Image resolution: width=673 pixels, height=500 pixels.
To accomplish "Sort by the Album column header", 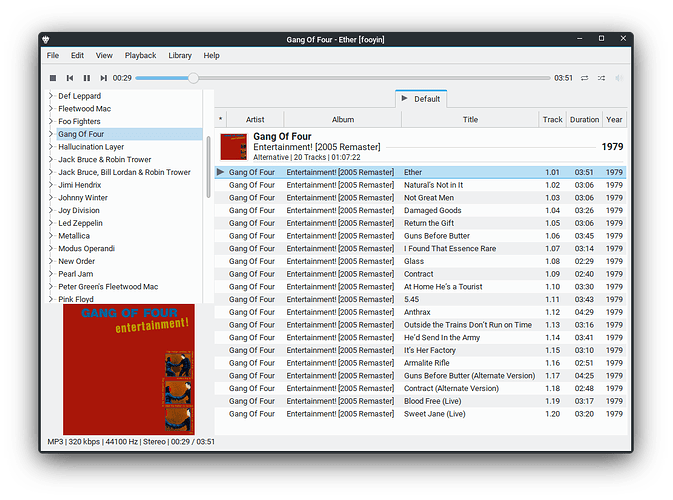I will pyautogui.click(x=343, y=119).
